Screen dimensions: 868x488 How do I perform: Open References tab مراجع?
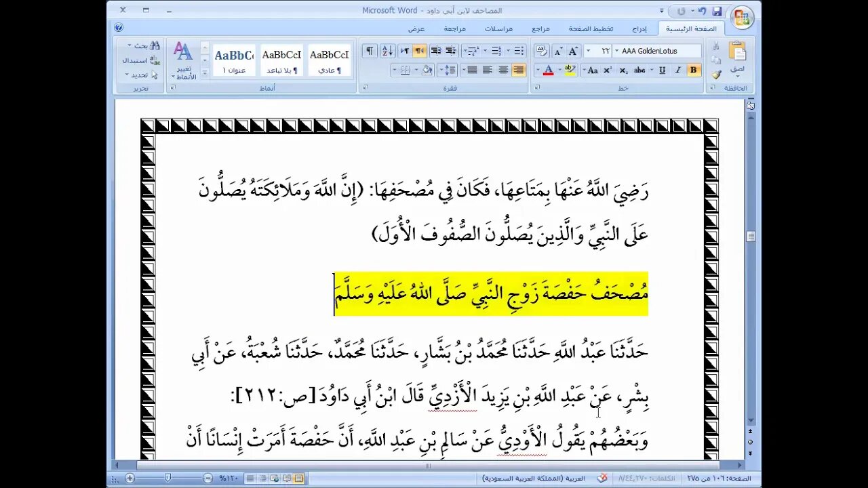point(540,28)
